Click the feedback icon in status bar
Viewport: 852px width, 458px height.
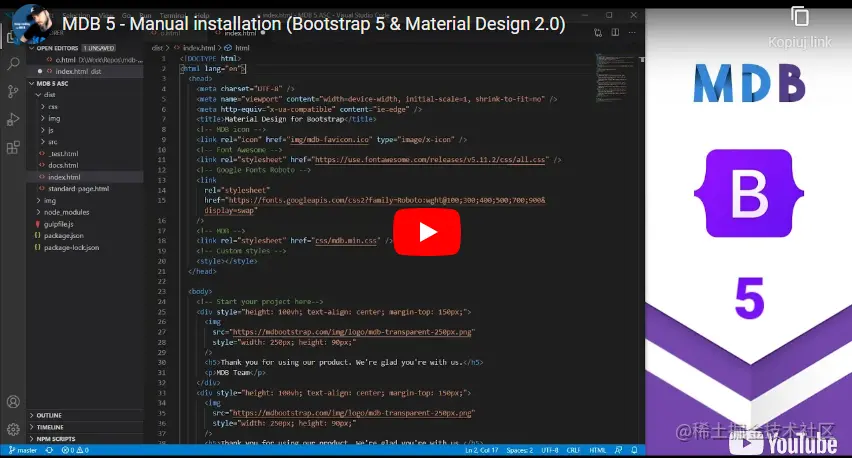(618, 450)
